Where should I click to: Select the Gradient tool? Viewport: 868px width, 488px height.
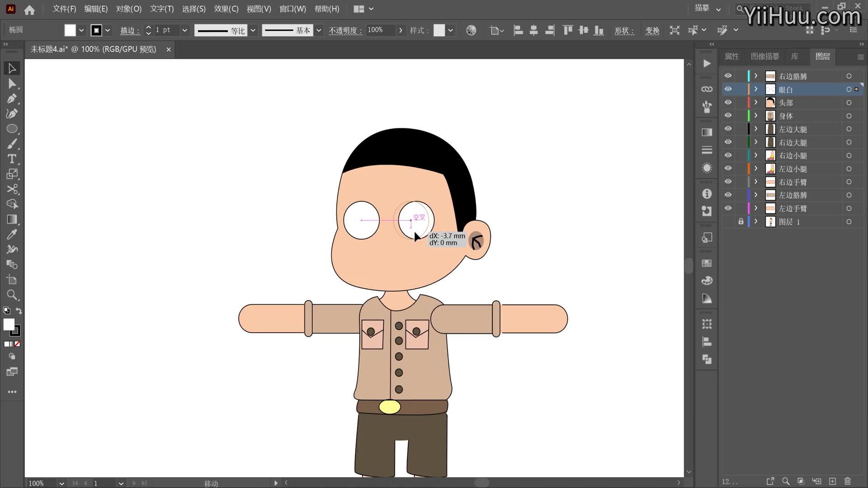pyautogui.click(x=12, y=219)
